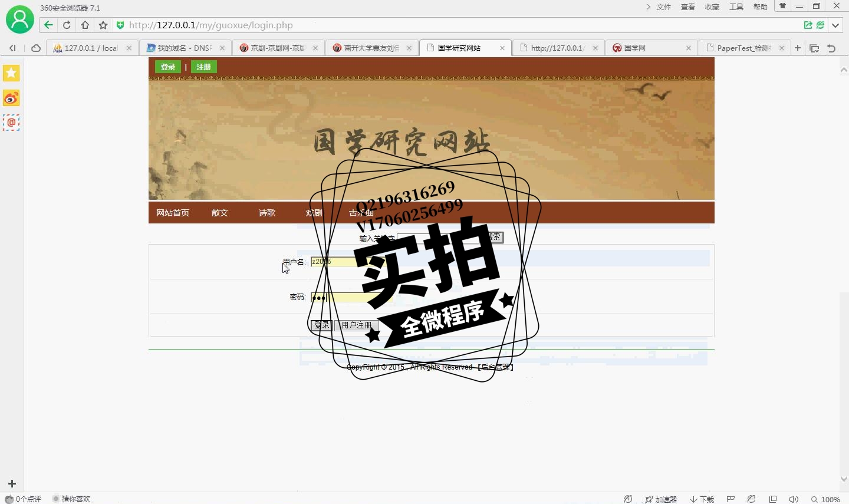This screenshot has height=504, width=849.
Task: Open the user account avatar icon
Action: (x=20, y=19)
